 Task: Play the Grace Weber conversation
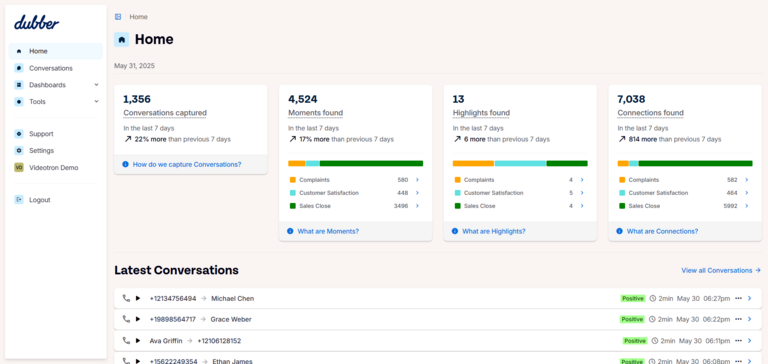click(138, 319)
